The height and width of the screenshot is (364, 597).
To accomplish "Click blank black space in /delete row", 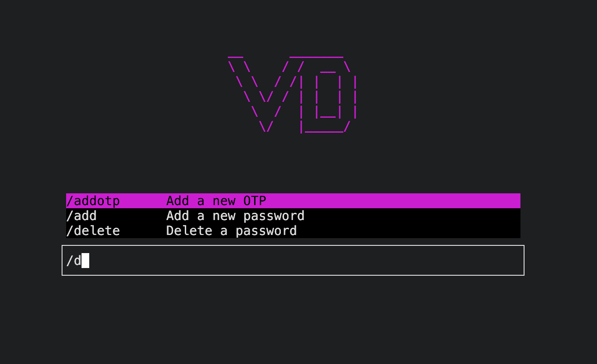I will click(408, 230).
